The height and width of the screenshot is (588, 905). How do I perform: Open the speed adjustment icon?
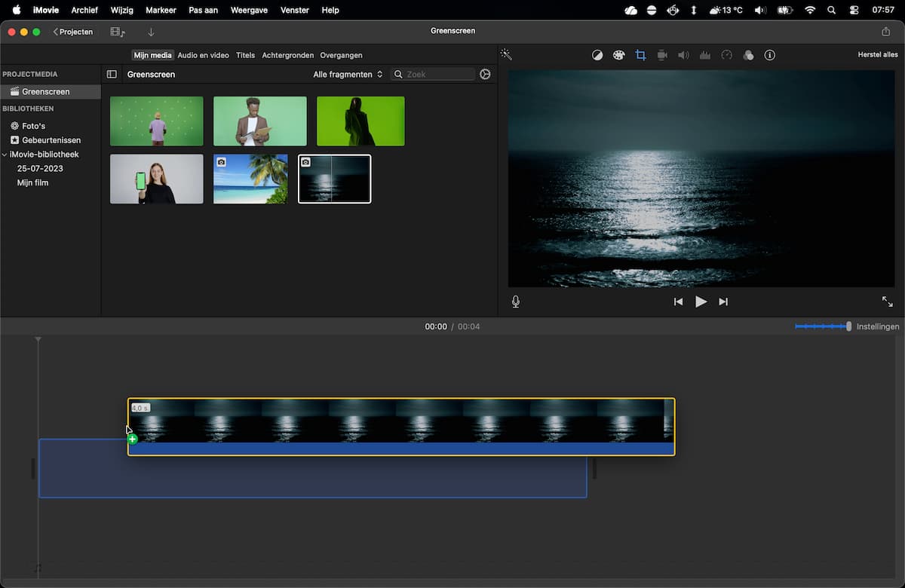tap(727, 55)
